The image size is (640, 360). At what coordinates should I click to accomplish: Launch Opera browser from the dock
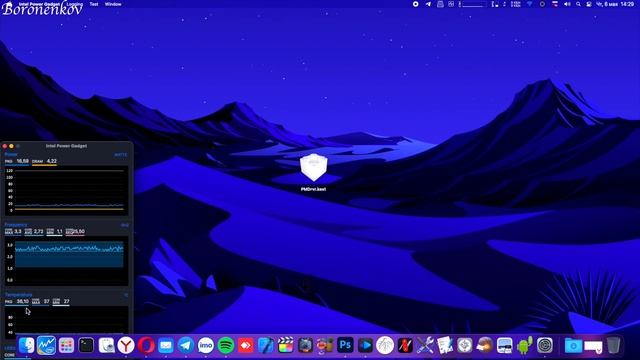point(146,346)
